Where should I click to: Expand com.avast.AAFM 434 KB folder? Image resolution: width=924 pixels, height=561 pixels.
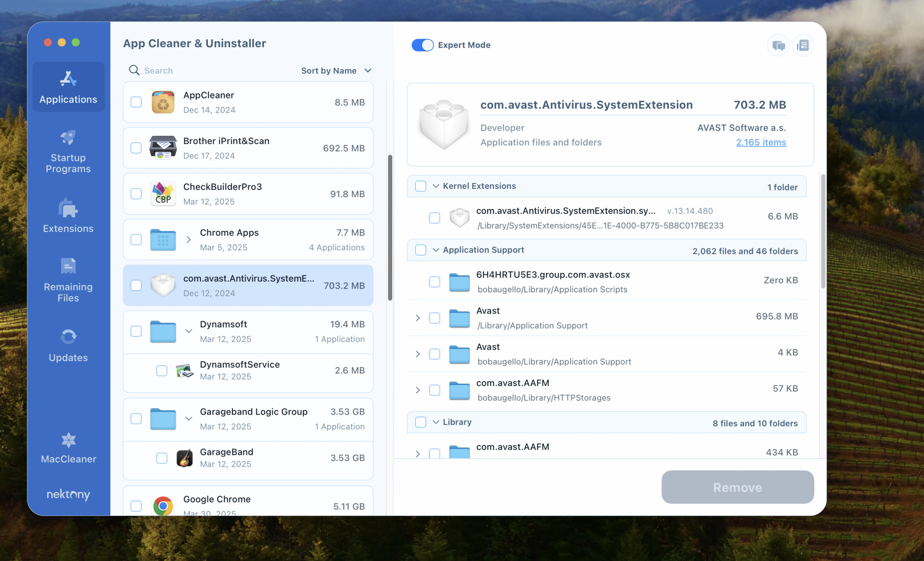click(418, 454)
